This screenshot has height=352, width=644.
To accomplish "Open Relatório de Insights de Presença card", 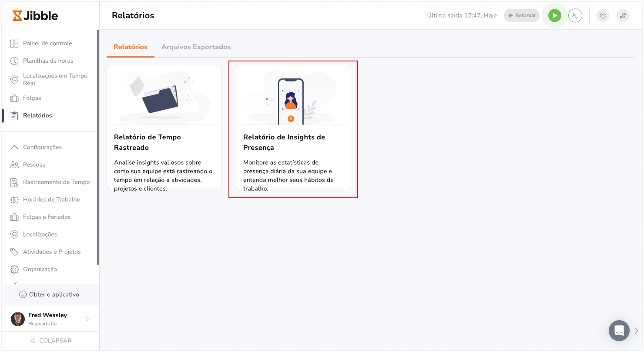I will pyautogui.click(x=293, y=127).
